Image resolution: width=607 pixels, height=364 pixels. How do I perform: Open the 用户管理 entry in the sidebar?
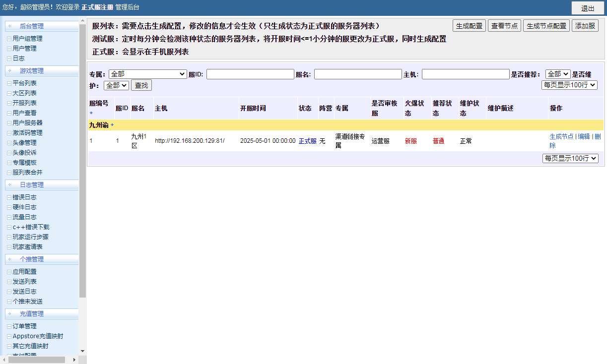tap(23, 48)
